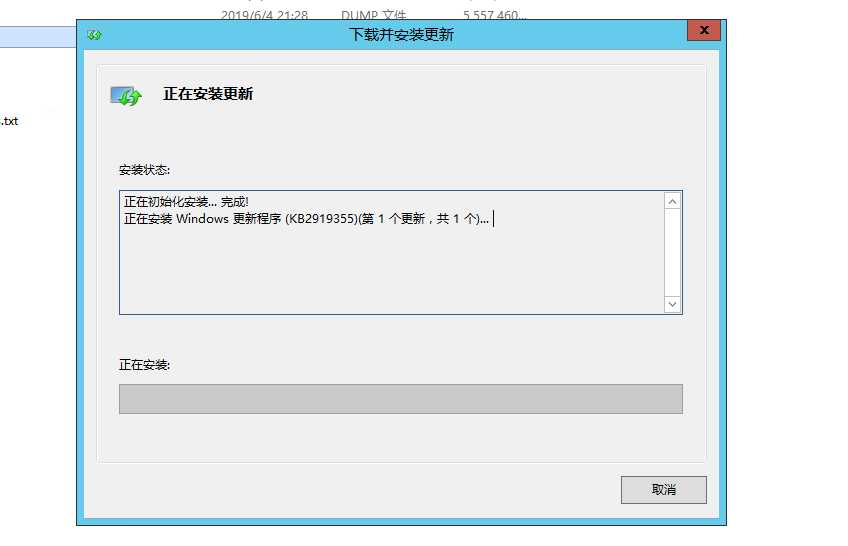The width and height of the screenshot is (848, 546).
Task: Click the 安装状态: label
Action: [144, 170]
